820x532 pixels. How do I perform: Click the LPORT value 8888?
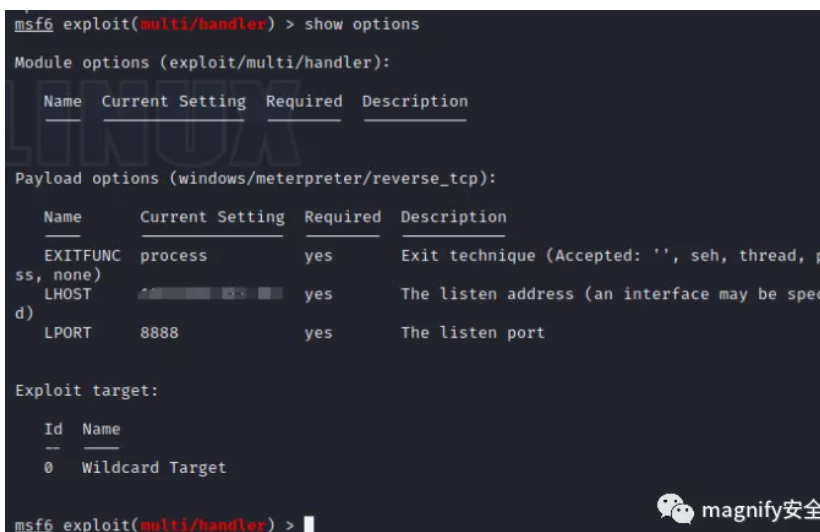(160, 333)
